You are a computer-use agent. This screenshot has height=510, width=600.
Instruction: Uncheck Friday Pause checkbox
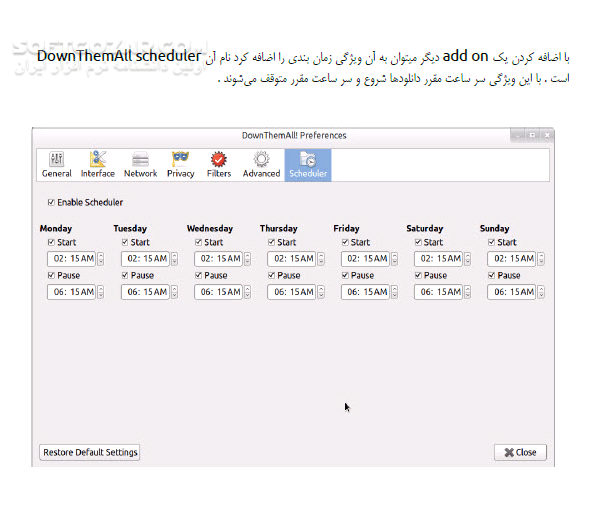[x=345, y=275]
